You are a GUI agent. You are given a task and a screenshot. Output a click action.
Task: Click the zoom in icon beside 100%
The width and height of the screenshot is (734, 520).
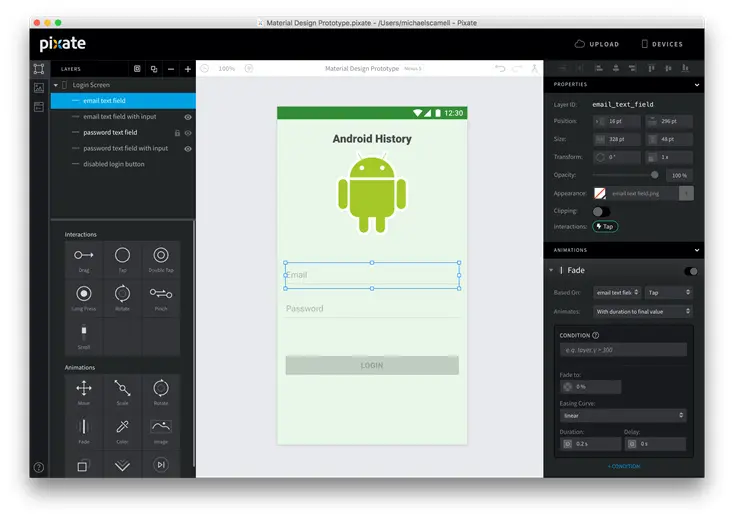[x=249, y=68]
